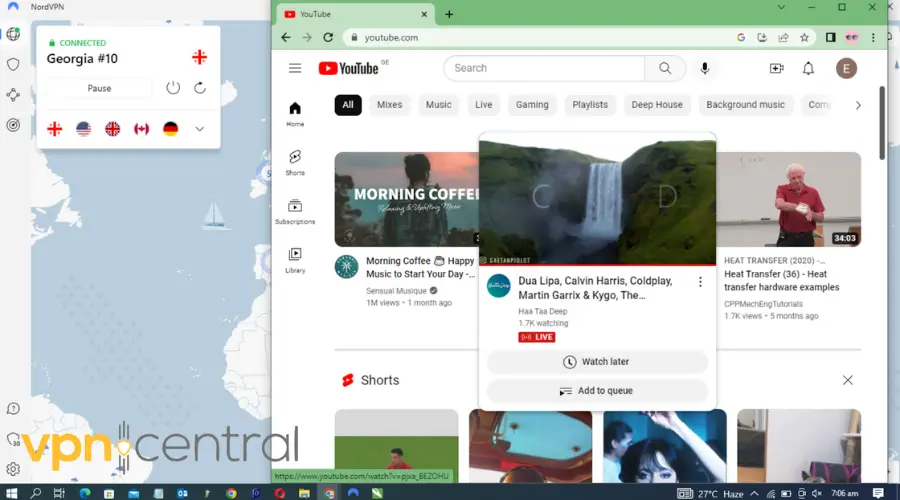This screenshot has height=500, width=900.
Task: Open the Morning Coffee video thumbnail
Action: point(406,199)
